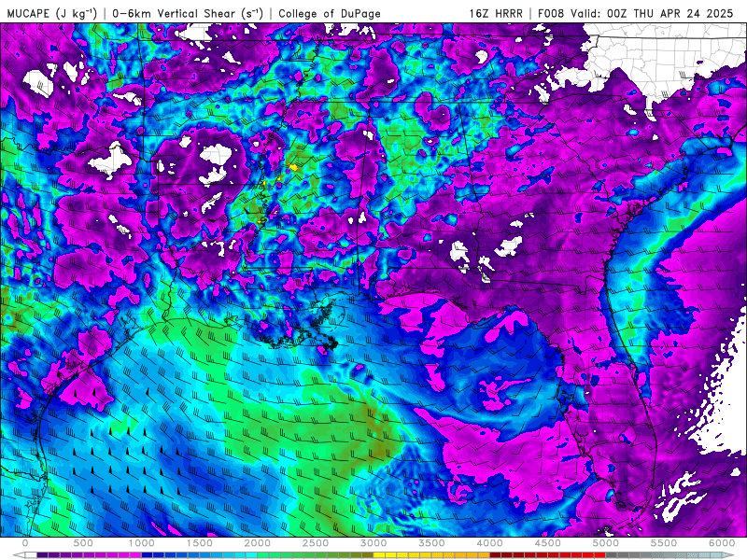Pick the dark red swatch below 4000
This screenshot has height=560, width=747.
(x=496, y=555)
